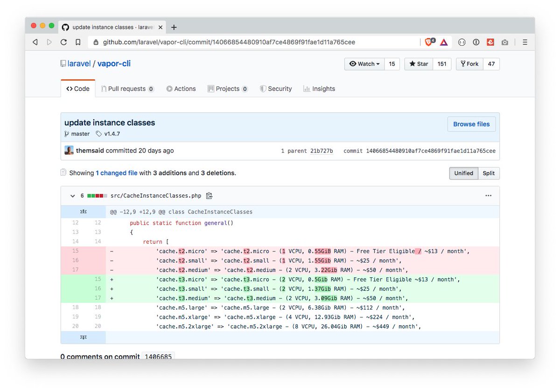Viewport: 560px width, 392px height.
Task: Open src/CacheInstanceClasses.php file link
Action: [x=156, y=196]
